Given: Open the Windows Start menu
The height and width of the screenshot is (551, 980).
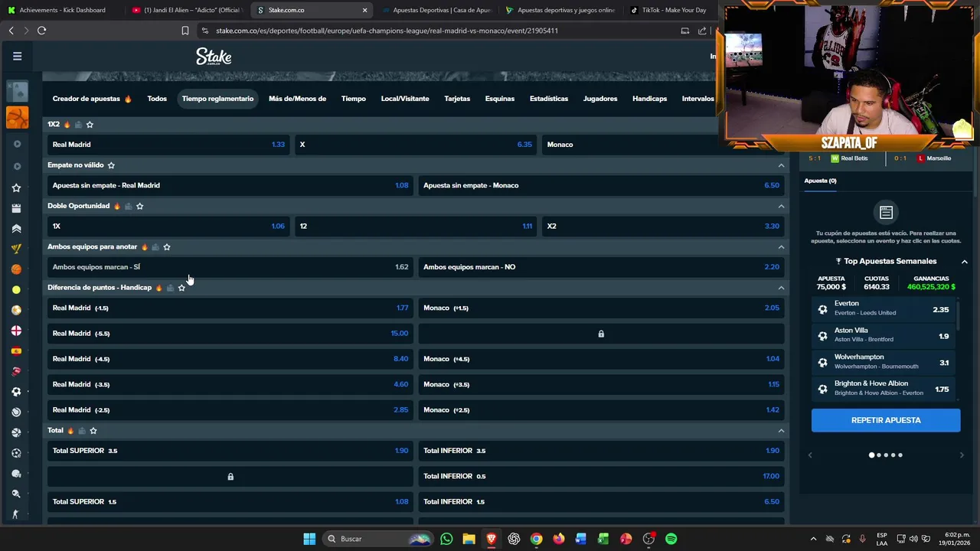Looking at the screenshot, I should 309,539.
